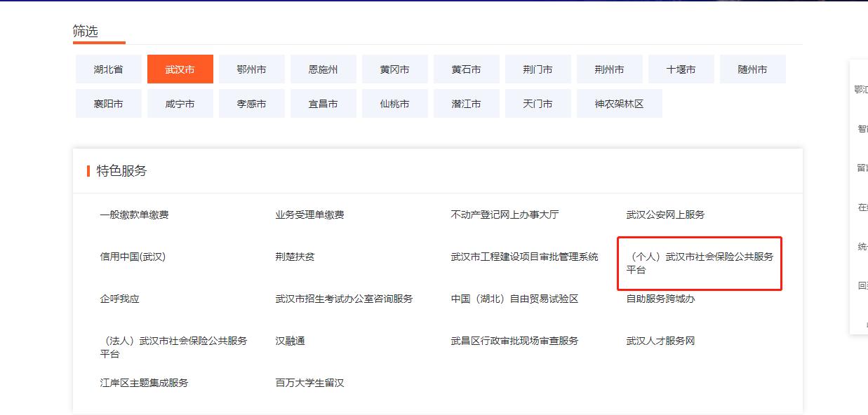This screenshot has width=868, height=415.
Task: Open （个人）武汉市社会保险公共服务平台
Action: tap(700, 262)
